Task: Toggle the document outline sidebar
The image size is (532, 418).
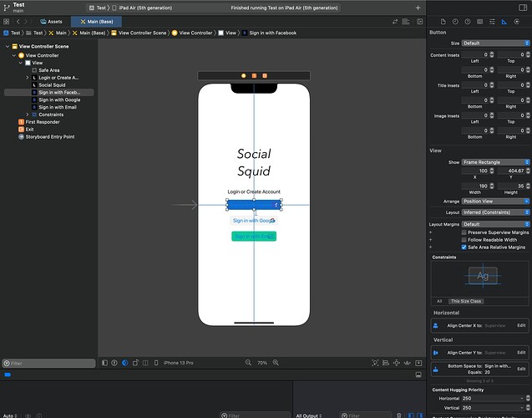Action: click(x=105, y=363)
